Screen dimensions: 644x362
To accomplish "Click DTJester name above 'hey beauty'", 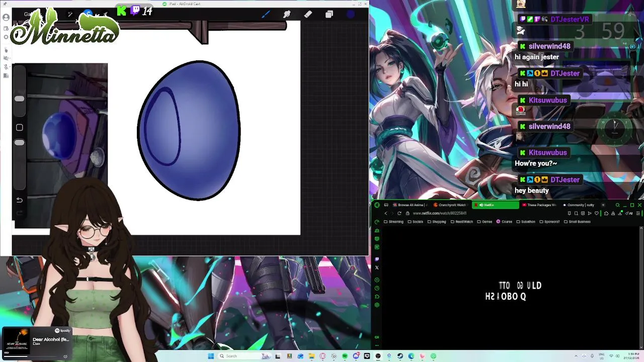I will [x=565, y=180].
